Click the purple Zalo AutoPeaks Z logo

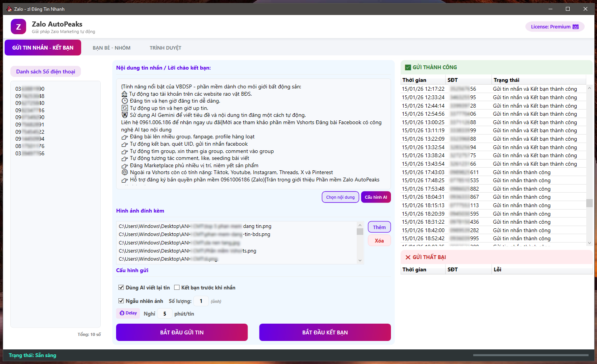(18, 27)
